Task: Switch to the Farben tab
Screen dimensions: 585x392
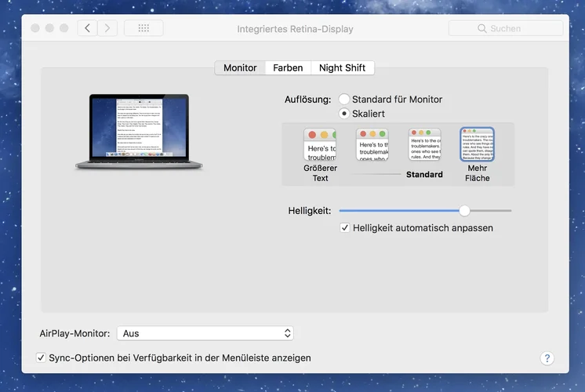Action: pyautogui.click(x=288, y=68)
